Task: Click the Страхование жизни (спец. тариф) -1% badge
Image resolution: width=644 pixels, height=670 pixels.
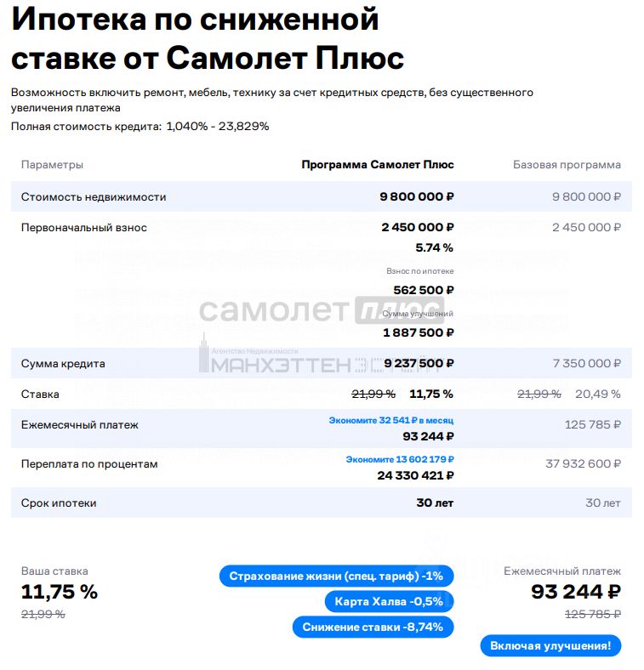Action: coord(336,576)
